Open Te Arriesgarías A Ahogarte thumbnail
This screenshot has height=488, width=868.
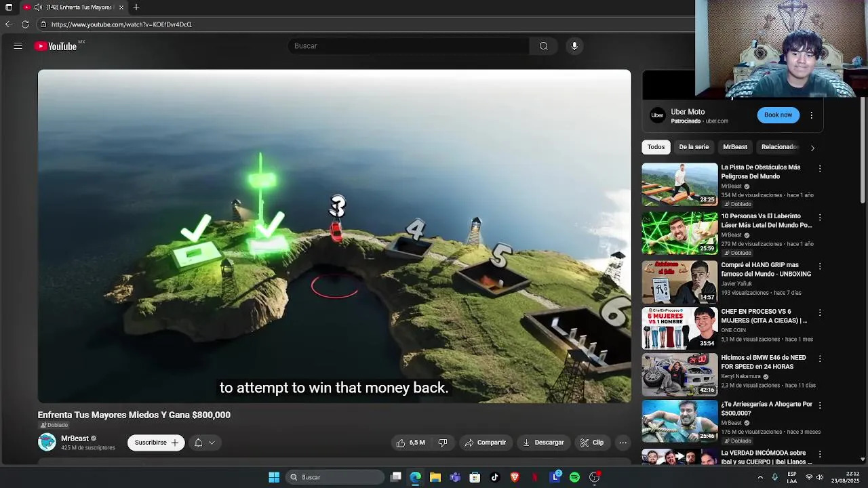click(x=679, y=421)
